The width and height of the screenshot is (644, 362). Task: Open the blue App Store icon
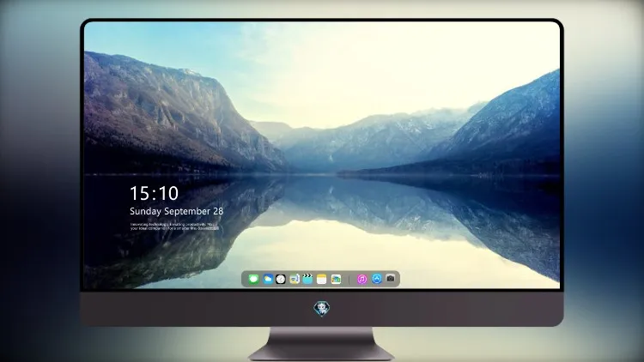tap(377, 279)
